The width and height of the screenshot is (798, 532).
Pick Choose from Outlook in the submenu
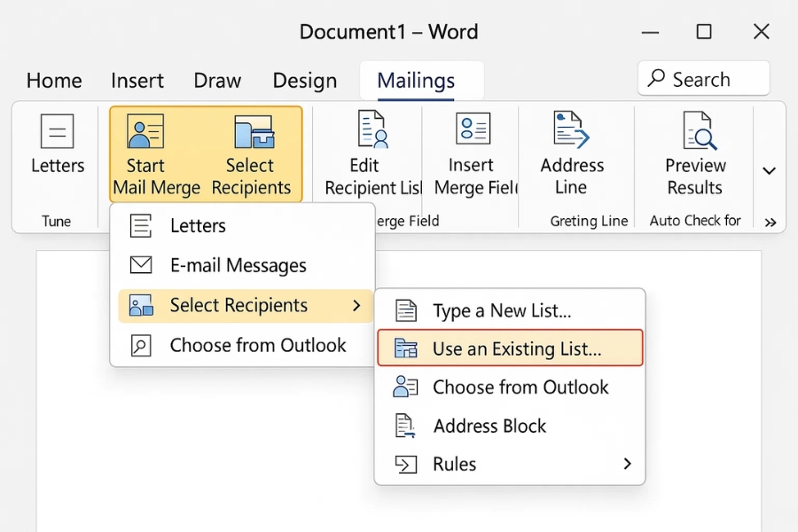pyautogui.click(x=520, y=387)
